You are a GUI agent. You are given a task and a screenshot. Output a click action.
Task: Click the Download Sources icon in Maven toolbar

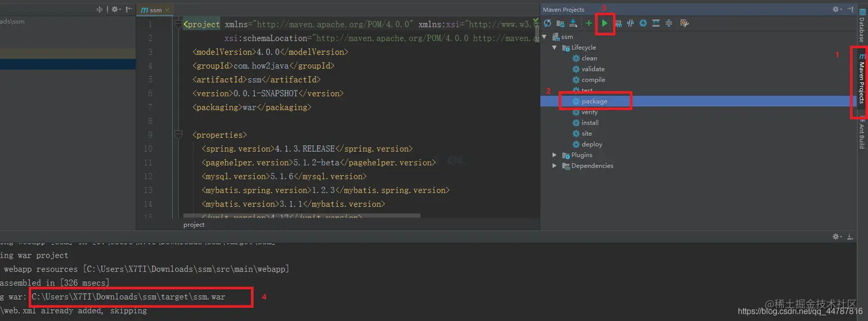click(x=573, y=24)
